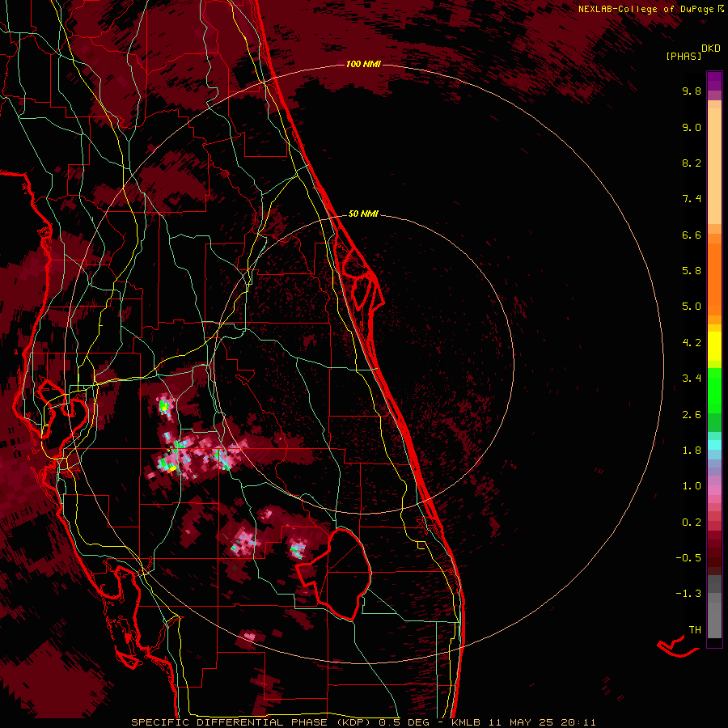Image resolution: width=728 pixels, height=728 pixels.
Task: Pick the cyan band of the color bar
Action: click(x=714, y=445)
